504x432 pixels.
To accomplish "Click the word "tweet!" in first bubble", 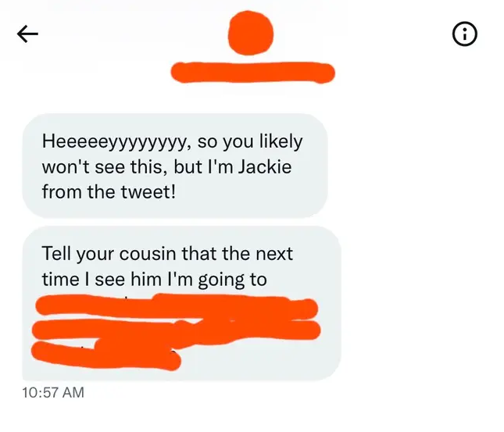I will [x=148, y=192].
